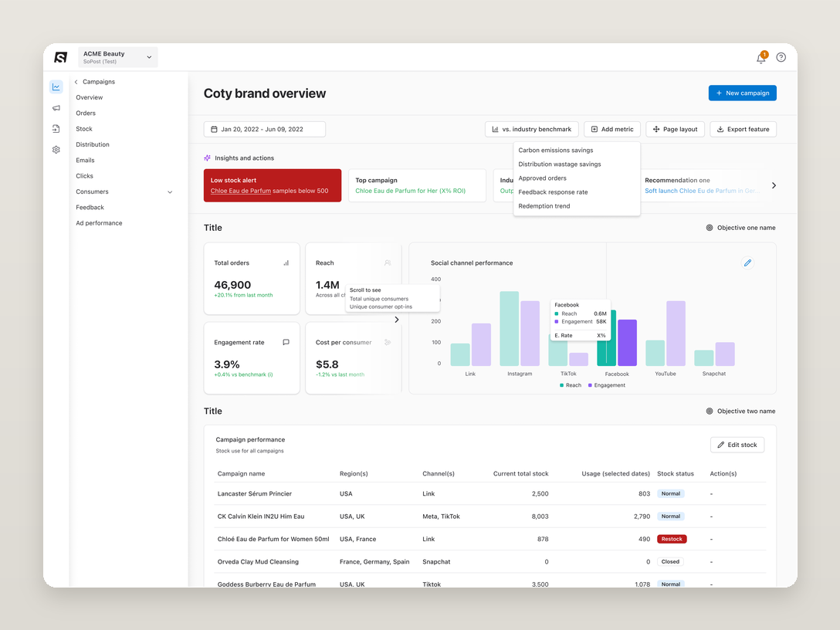Click the Add metric button
Viewport: 840px width, 630px height.
[x=611, y=129]
